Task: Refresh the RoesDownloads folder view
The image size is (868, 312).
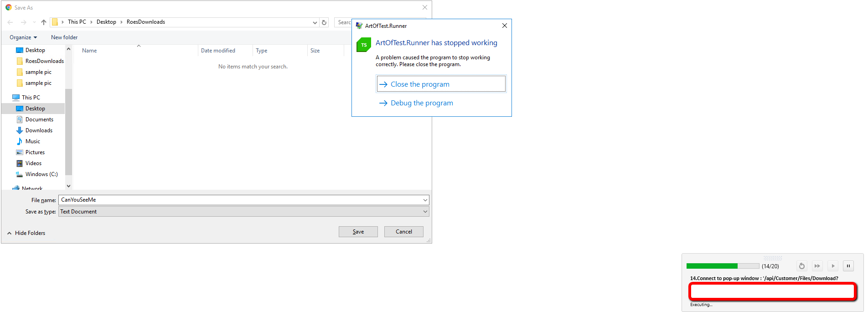Action: pyautogui.click(x=324, y=22)
